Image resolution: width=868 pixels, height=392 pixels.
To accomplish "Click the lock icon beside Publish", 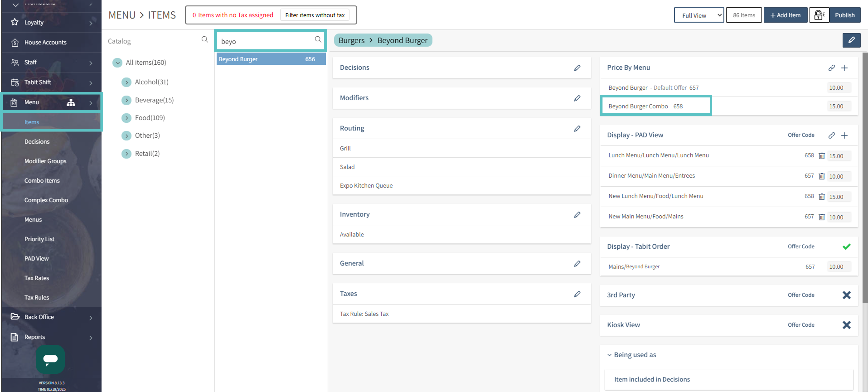I will pyautogui.click(x=819, y=15).
